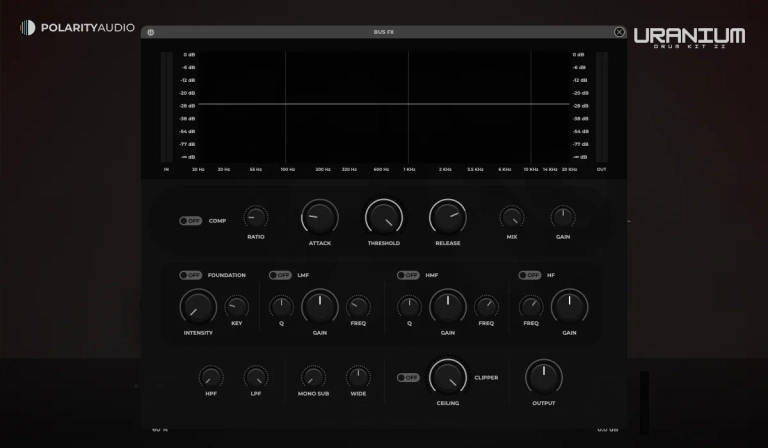768x448 pixels.
Task: Click the COMP label
Action: click(217, 221)
